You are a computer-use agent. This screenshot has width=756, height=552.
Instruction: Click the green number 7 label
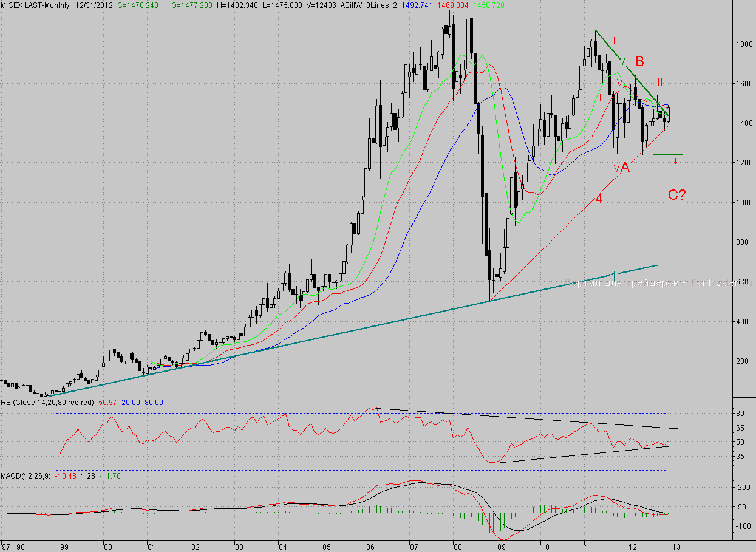pos(622,61)
